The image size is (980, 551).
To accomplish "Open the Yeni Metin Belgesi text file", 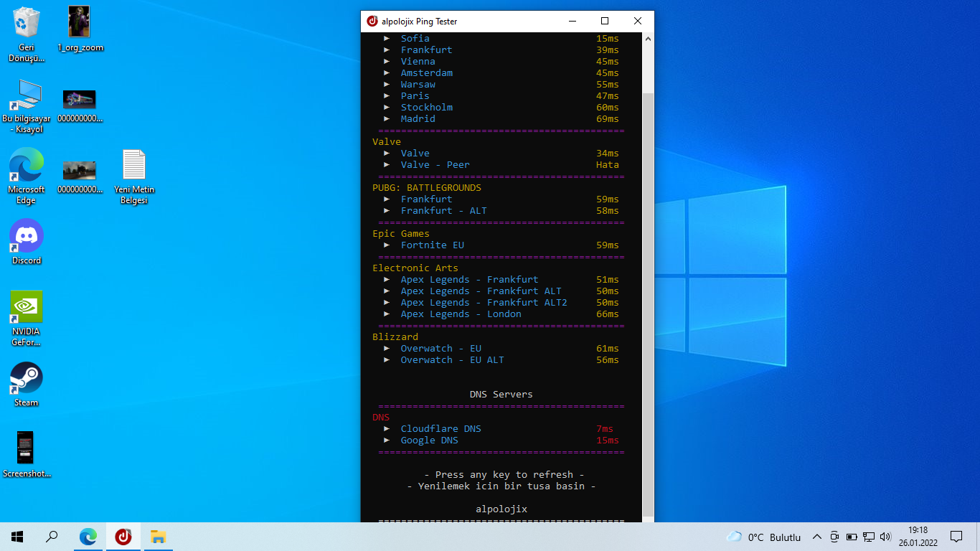I will [x=134, y=176].
